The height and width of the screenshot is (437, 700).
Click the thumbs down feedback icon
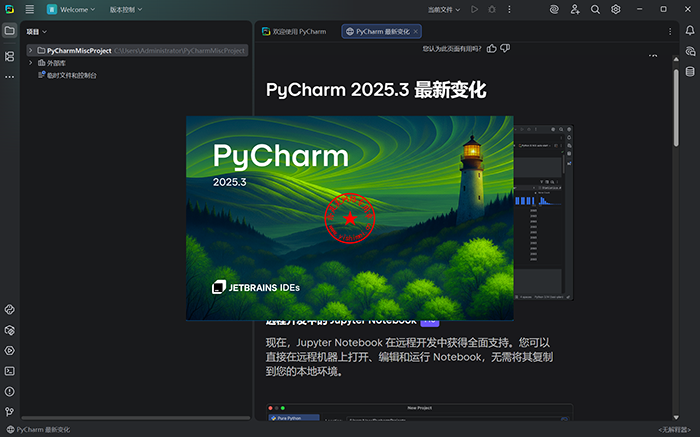coord(505,48)
